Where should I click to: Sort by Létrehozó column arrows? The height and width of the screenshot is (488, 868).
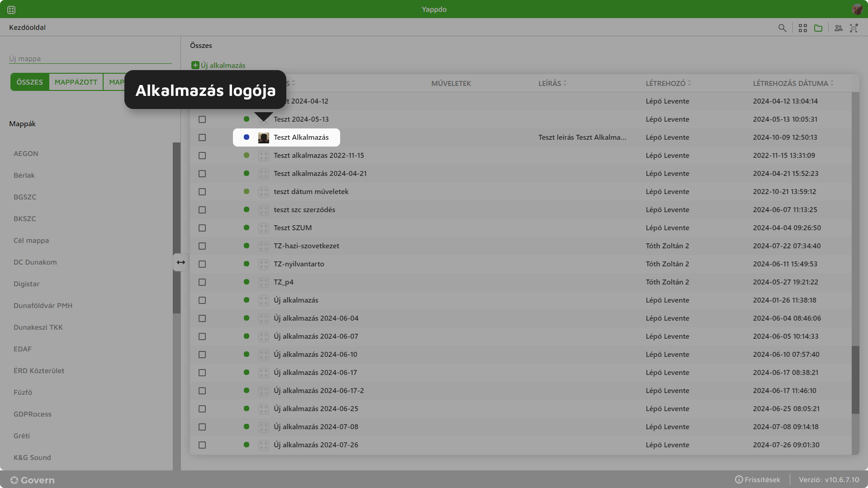pos(689,83)
